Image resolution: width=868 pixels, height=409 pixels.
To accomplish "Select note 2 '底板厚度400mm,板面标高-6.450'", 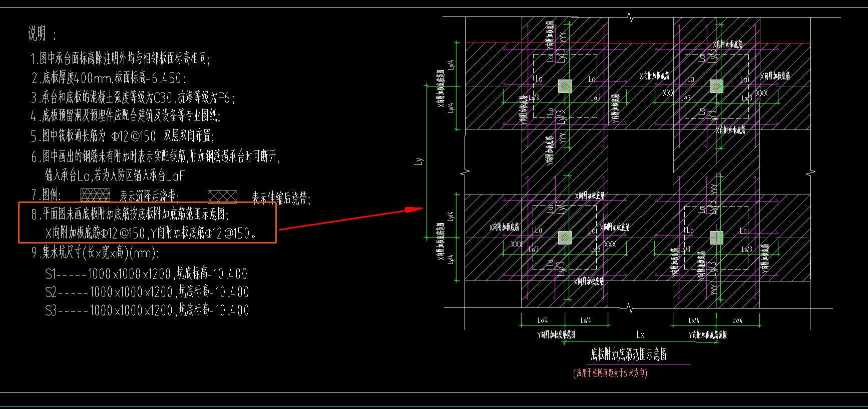I will click(x=109, y=78).
